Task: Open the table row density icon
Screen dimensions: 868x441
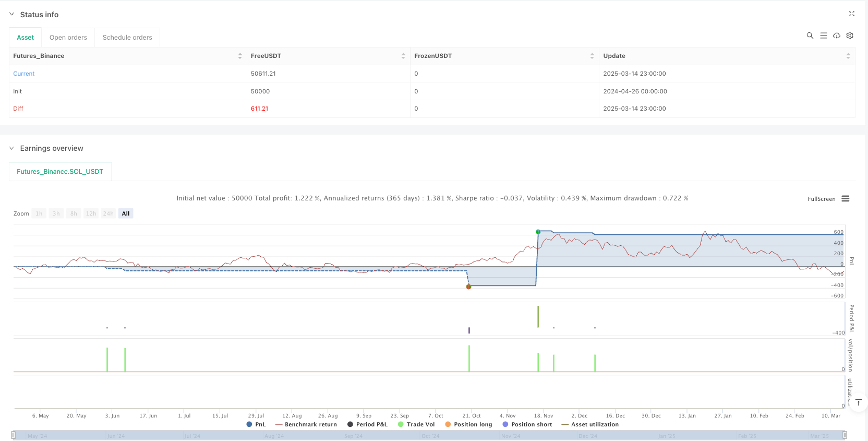Action: tap(824, 35)
